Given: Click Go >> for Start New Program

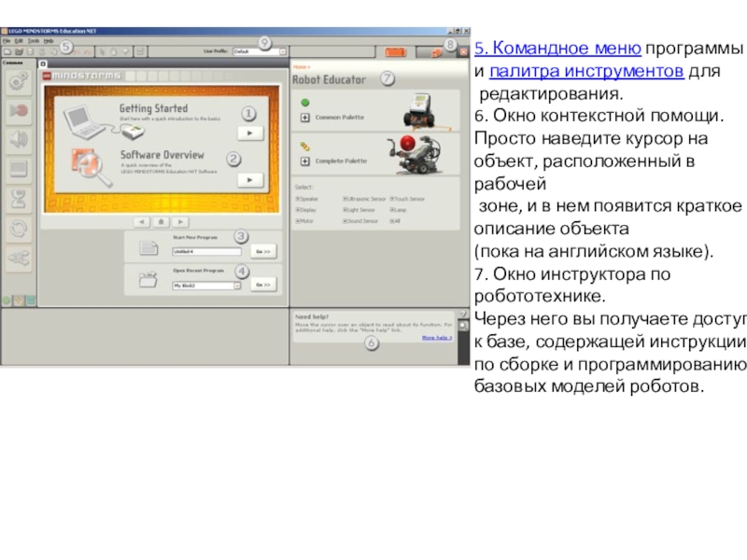Looking at the screenshot, I should 263,251.
